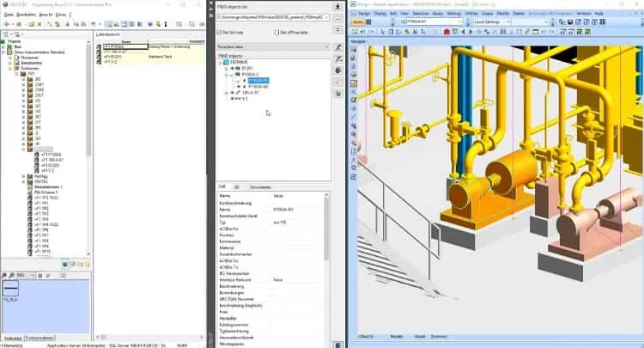Click the Katalognummer property row
Screen dimensions: 644x348
[272, 325]
